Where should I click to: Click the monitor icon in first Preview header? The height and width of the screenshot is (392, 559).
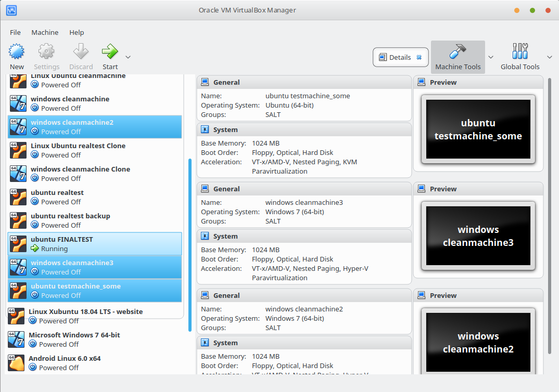tap(422, 82)
